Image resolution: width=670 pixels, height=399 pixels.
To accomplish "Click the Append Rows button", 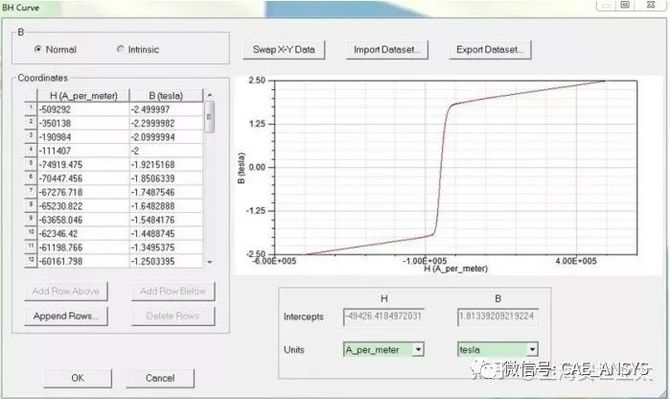I will click(66, 316).
